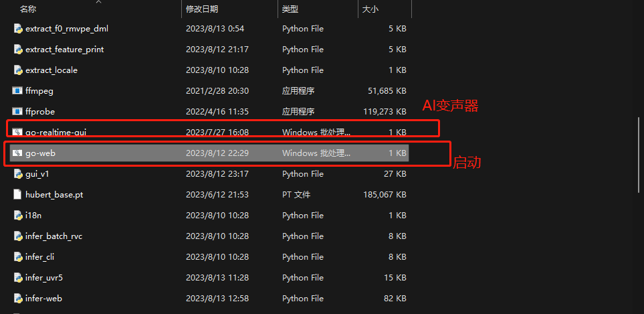Click the extract_locale Python icon

click(17, 70)
